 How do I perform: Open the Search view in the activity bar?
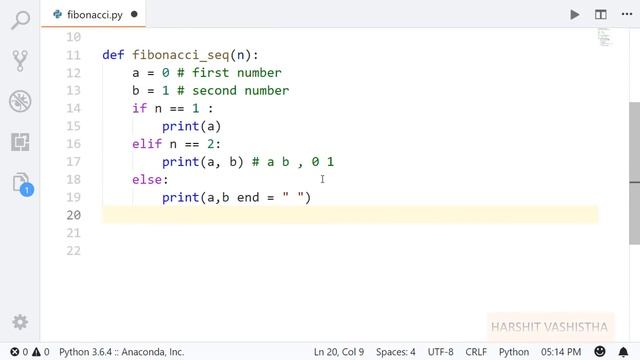pos(20,20)
